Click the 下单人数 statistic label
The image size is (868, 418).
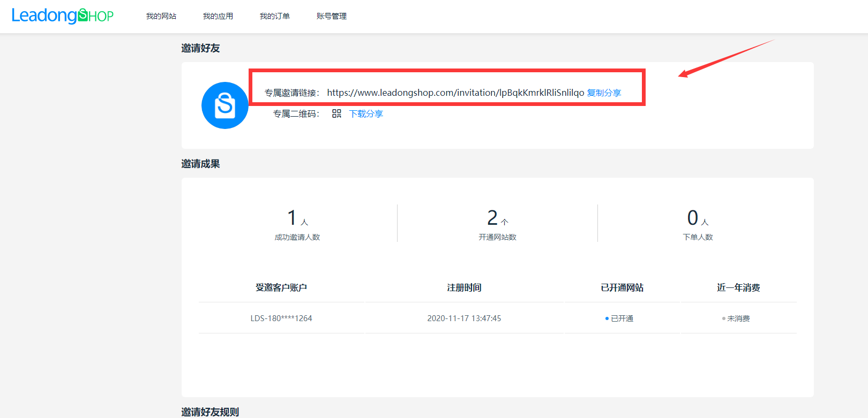(698, 237)
